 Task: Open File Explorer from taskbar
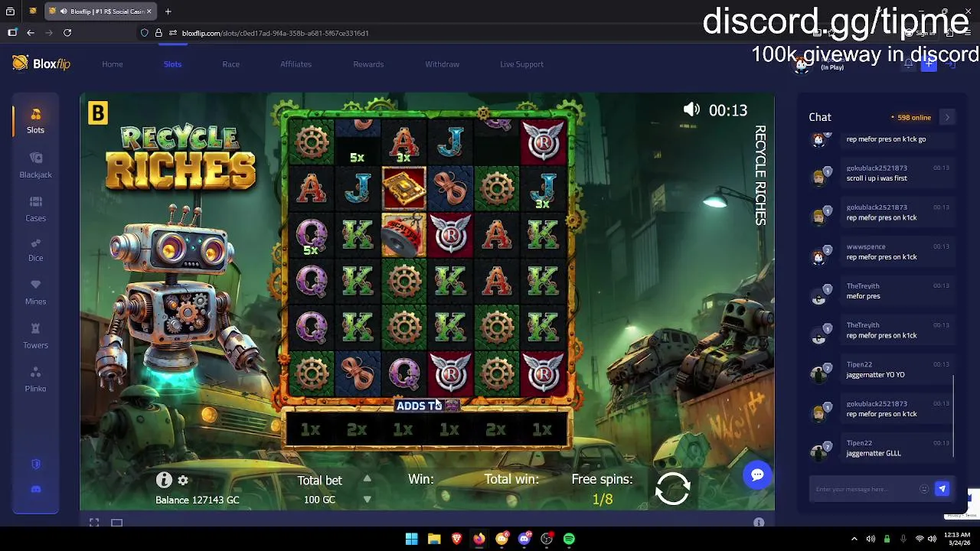(x=434, y=539)
